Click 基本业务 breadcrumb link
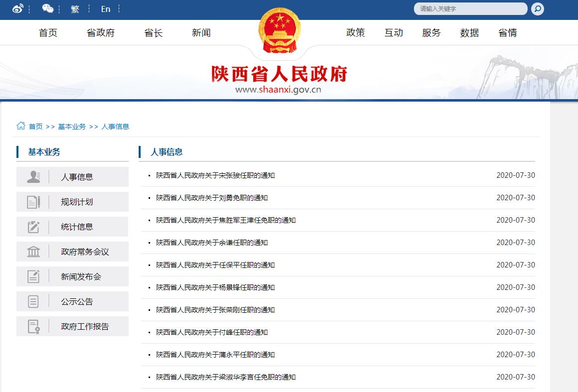 [x=72, y=127]
